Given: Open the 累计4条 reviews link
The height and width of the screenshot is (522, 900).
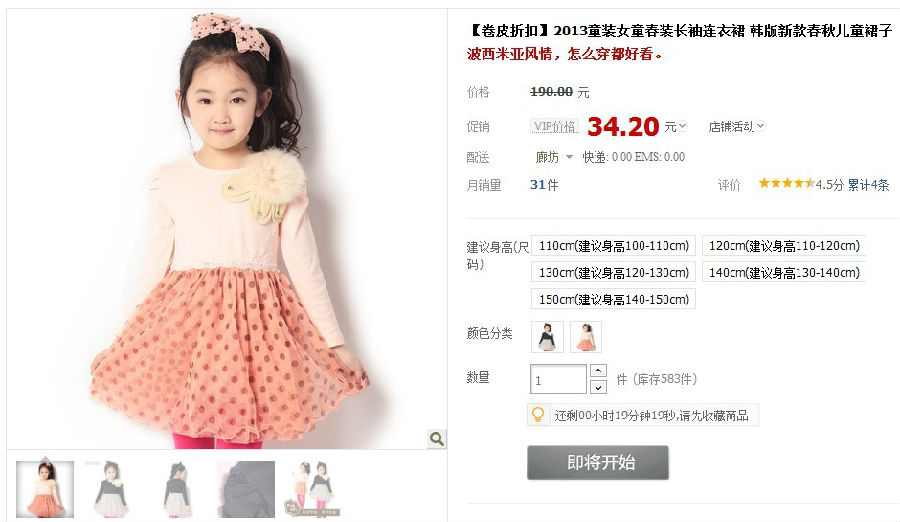Looking at the screenshot, I should coord(868,185).
